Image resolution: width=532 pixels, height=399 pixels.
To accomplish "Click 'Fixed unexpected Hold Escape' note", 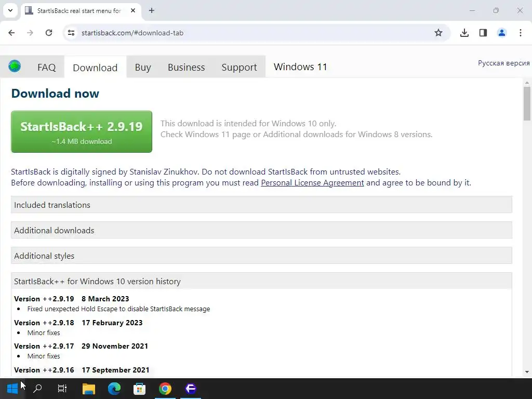I will tap(119, 309).
